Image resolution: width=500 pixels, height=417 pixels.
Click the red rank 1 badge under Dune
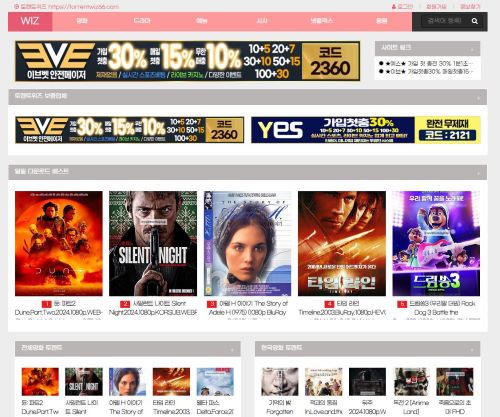point(46,304)
